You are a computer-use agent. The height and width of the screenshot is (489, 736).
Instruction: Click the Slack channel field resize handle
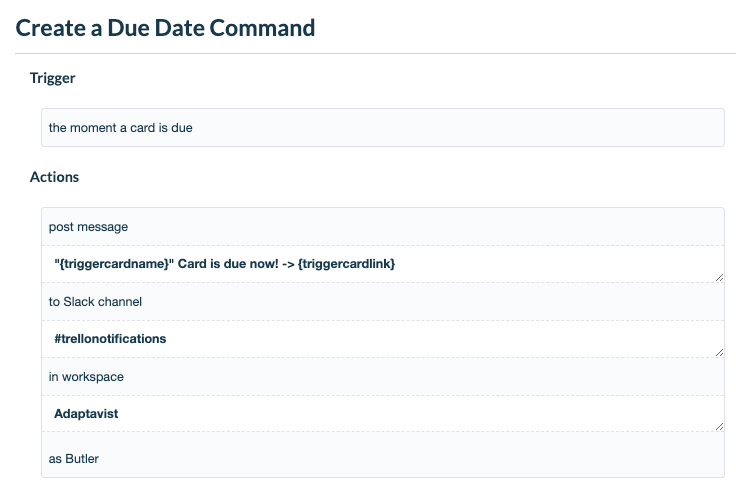(719, 352)
